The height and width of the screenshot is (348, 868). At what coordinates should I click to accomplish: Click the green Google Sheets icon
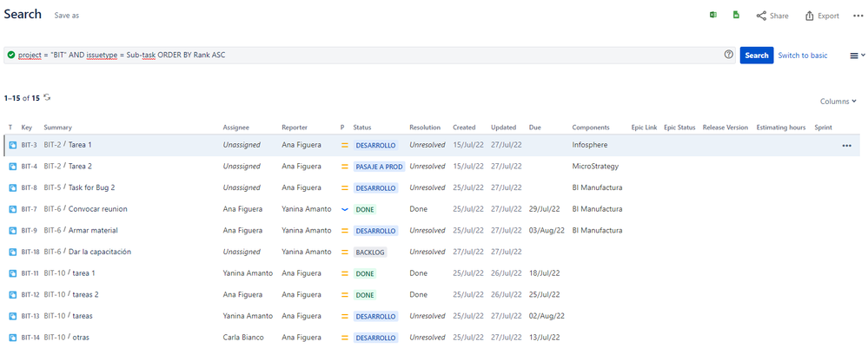click(736, 16)
